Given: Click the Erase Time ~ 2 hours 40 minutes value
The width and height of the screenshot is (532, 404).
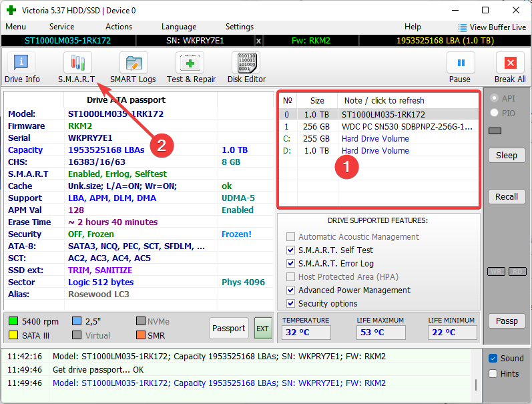Looking at the screenshot, I should point(113,222).
